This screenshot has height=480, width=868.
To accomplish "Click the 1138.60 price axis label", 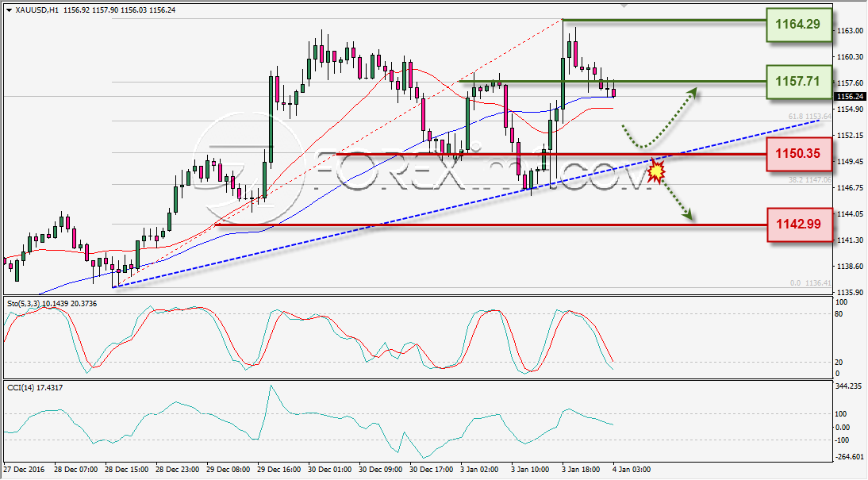I will (x=850, y=267).
